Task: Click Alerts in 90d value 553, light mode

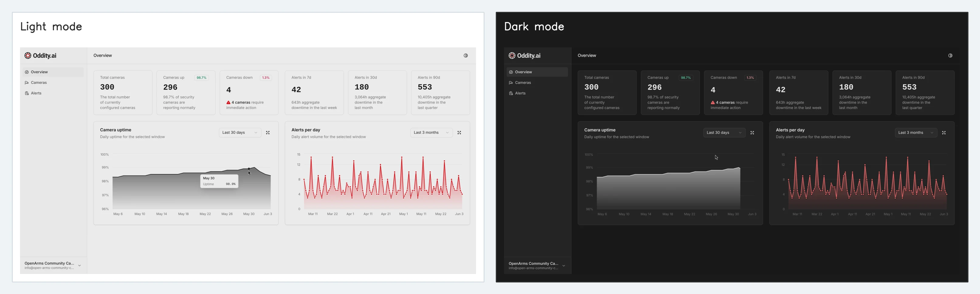Action: 425,87
